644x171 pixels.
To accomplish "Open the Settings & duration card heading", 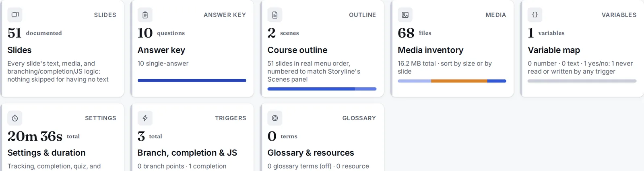I will 47,153.
